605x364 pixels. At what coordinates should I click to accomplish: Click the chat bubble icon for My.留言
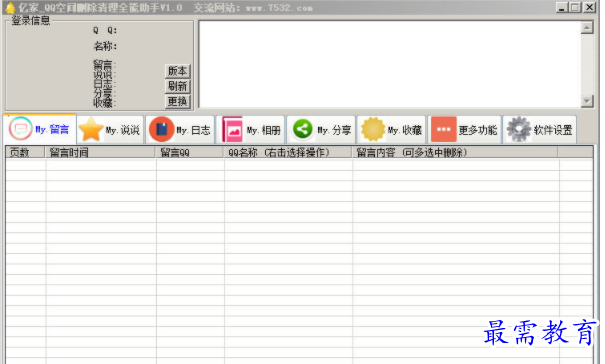click(x=20, y=129)
